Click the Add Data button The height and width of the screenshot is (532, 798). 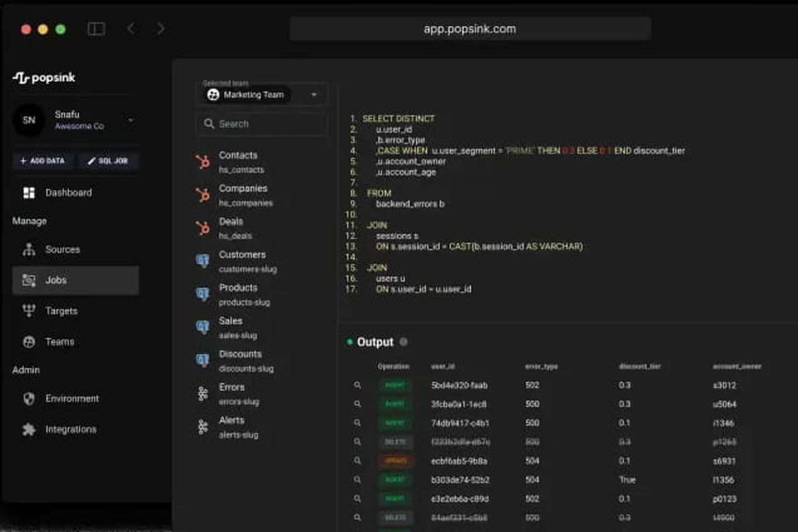click(x=43, y=161)
